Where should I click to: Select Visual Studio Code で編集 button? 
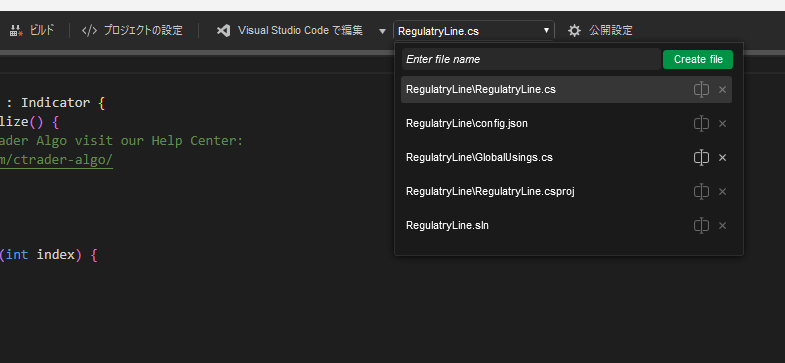[x=289, y=31]
